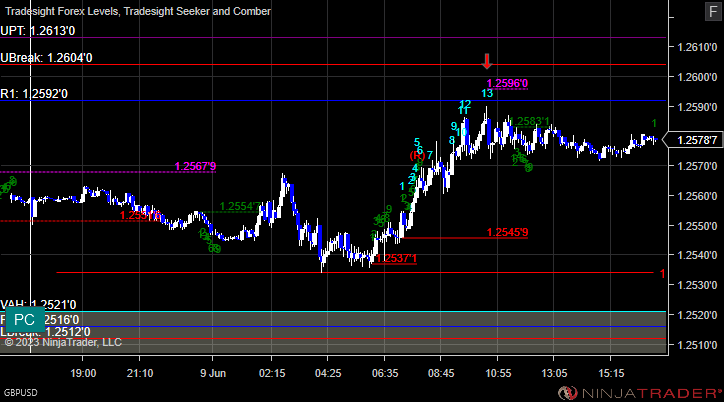Select the R1 1.2592'0 blue line
The width and height of the screenshot is (724, 402).
[332, 100]
